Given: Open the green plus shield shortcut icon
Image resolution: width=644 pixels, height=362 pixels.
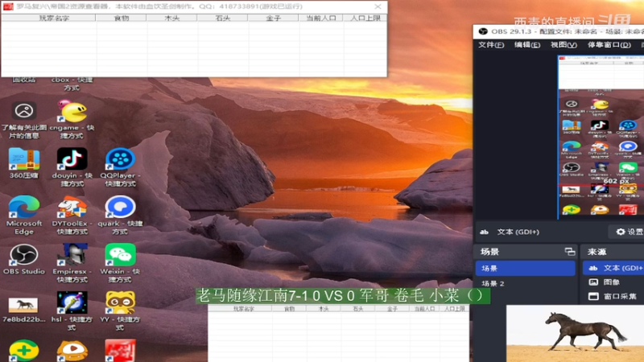Looking at the screenshot, I should 24,351.
